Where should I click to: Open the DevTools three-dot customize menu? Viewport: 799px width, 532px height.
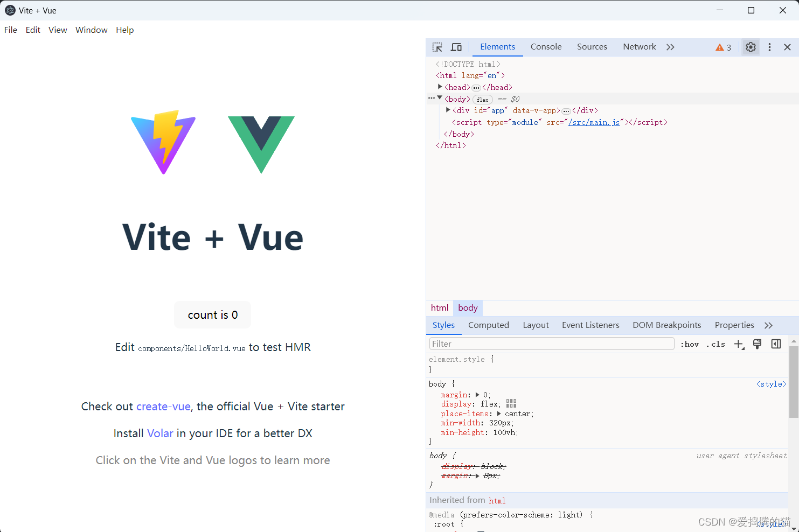pos(769,47)
